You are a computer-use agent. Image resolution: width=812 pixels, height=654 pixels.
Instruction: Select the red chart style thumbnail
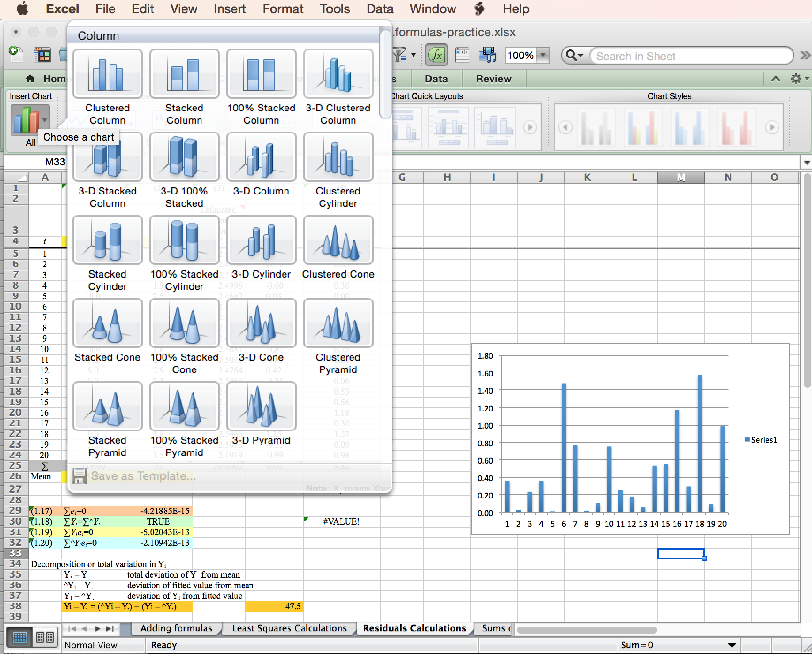pos(736,128)
